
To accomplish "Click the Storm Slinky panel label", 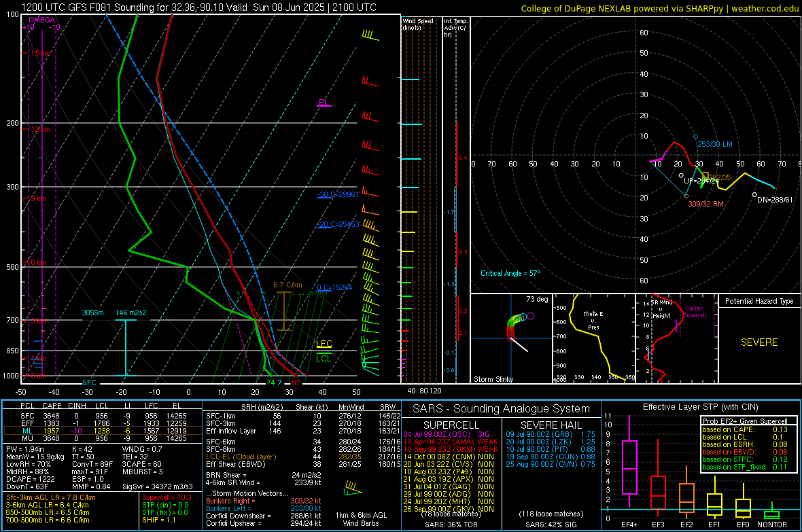I will click(493, 379).
